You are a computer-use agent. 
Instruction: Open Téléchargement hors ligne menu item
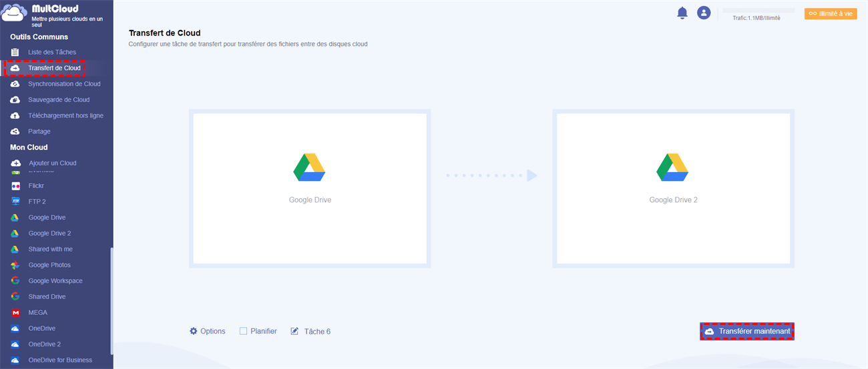pyautogui.click(x=65, y=115)
